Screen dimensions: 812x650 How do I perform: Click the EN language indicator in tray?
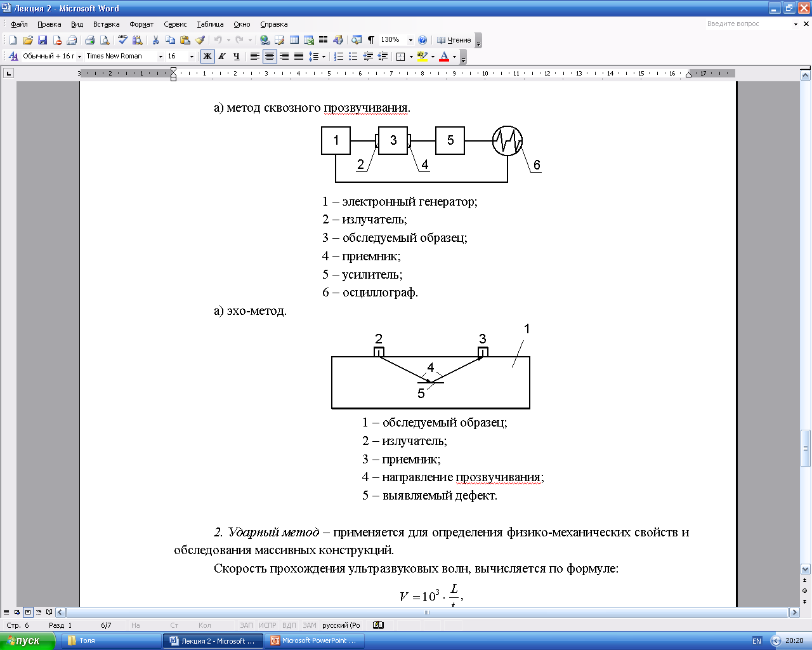click(x=757, y=640)
